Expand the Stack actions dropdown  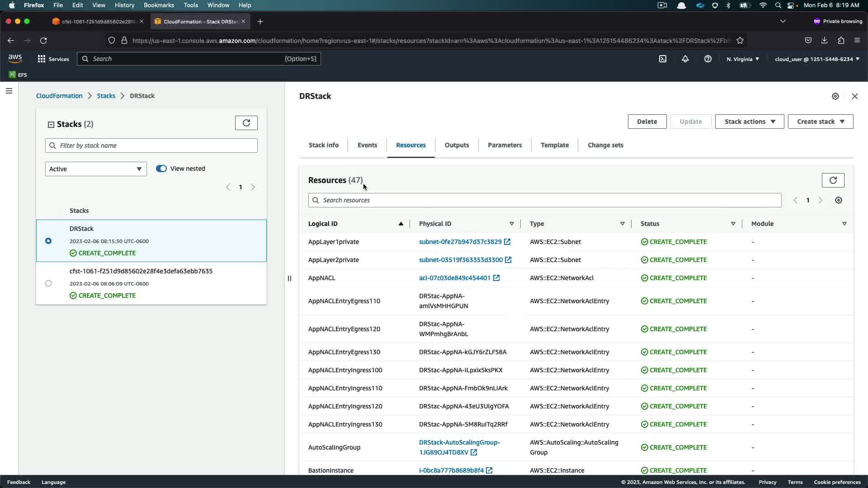[x=749, y=122]
